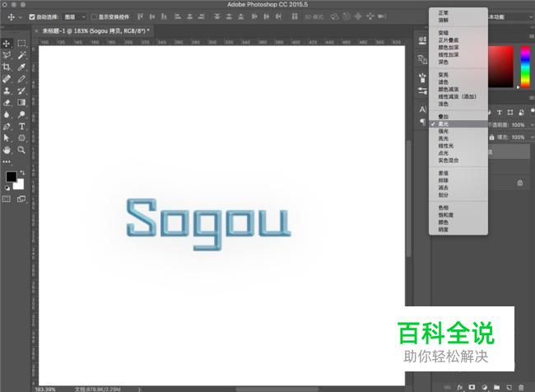
Task: Select the Healing Brush tool
Action: point(7,79)
